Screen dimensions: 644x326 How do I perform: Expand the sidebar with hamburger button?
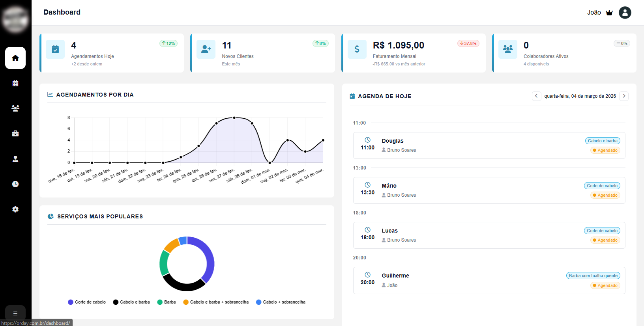pos(15,313)
